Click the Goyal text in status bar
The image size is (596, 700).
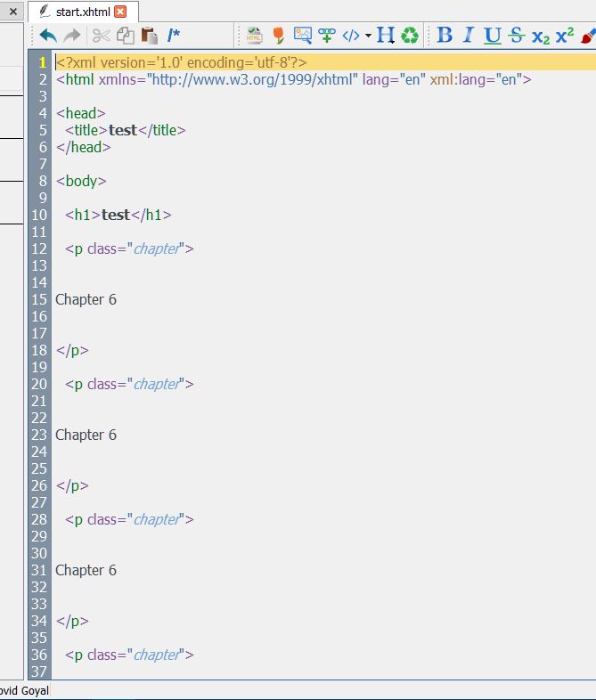[36, 690]
